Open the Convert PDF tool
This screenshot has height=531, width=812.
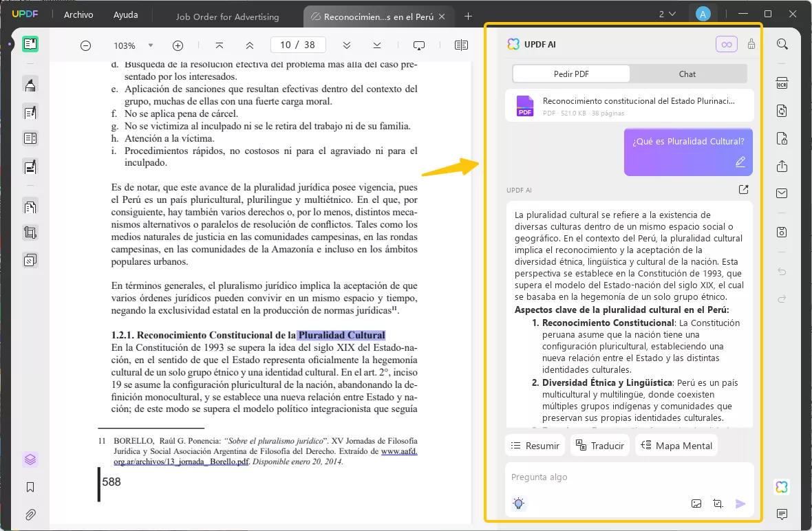(782, 111)
